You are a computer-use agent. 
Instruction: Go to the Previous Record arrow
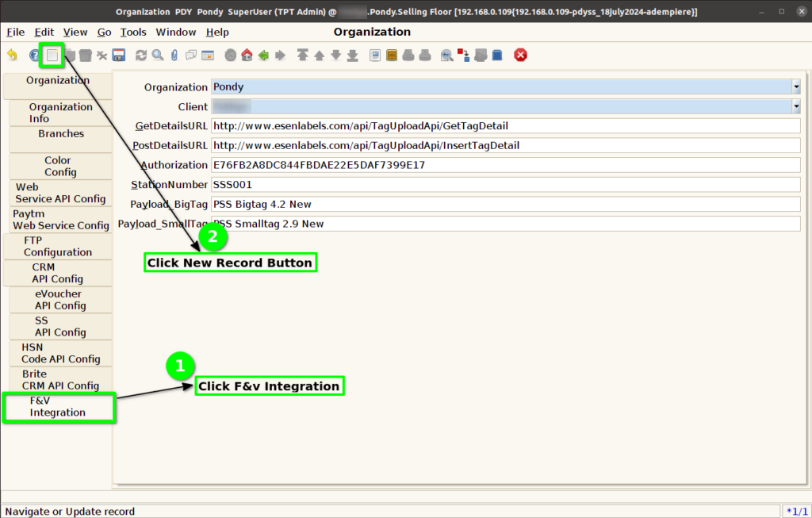click(x=319, y=55)
